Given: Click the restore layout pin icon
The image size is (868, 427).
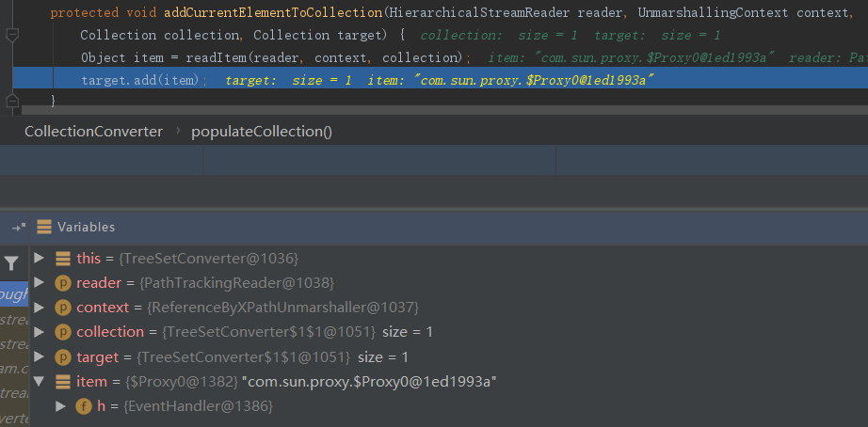Looking at the screenshot, I should (x=18, y=227).
